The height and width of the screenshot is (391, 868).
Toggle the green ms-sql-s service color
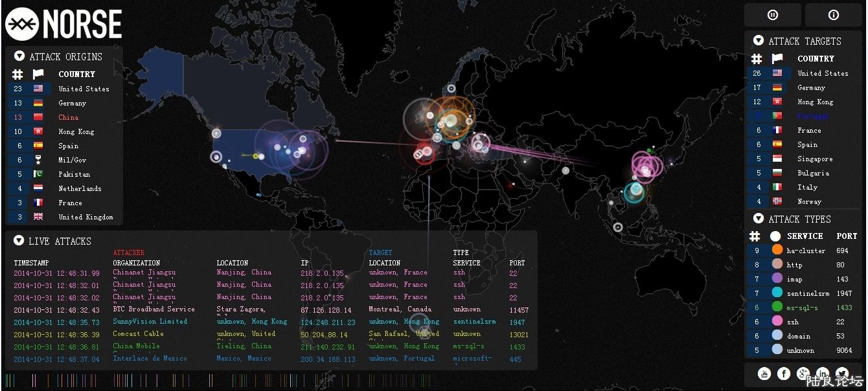click(777, 307)
